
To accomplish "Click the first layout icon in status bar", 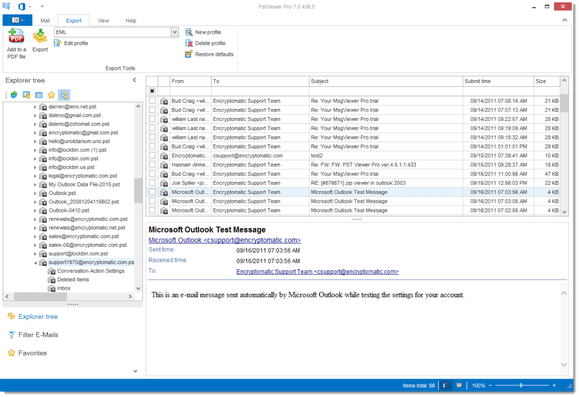I will tap(446, 386).
